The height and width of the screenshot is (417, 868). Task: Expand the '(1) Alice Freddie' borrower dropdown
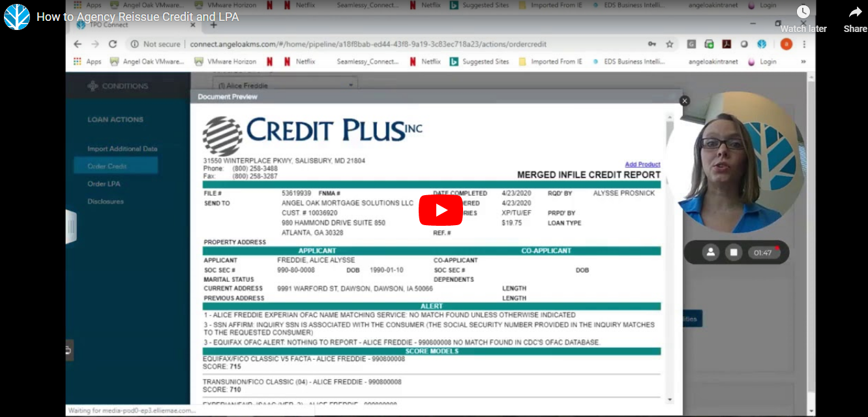[285, 85]
